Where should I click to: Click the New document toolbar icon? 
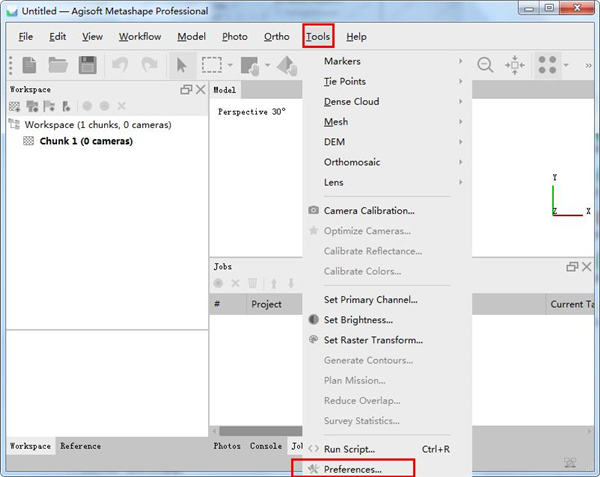click(29, 65)
